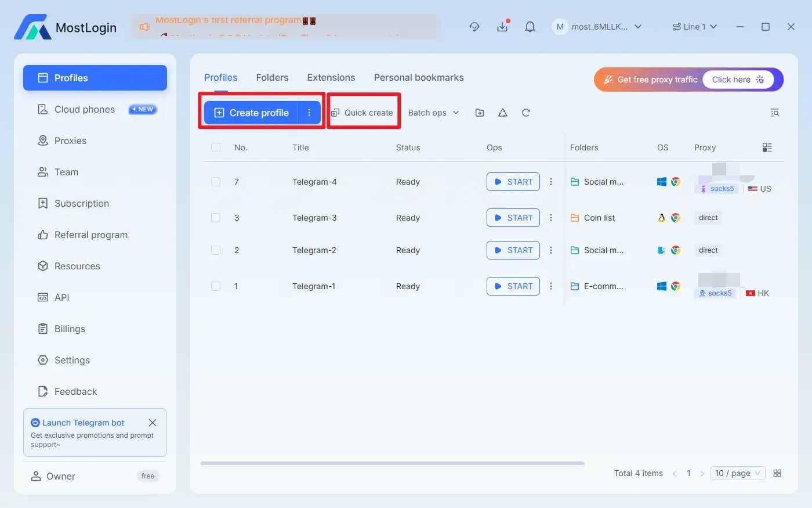This screenshot has width=812, height=508.
Task: Open the search filter icon above the table
Action: [x=774, y=113]
